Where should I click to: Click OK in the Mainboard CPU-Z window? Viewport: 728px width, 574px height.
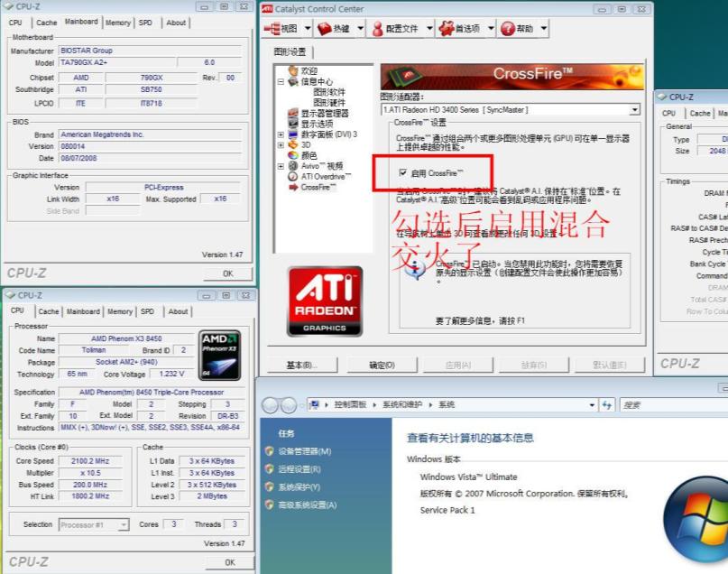click(x=228, y=273)
